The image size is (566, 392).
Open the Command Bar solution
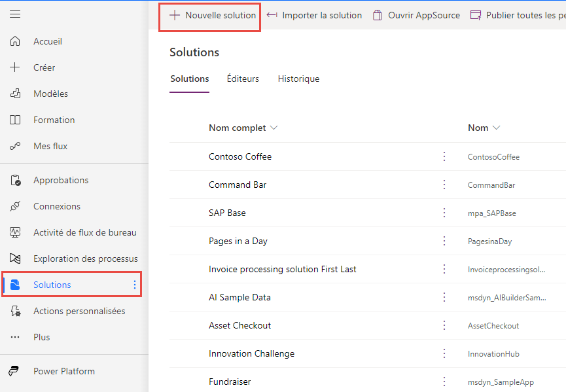[x=238, y=185]
